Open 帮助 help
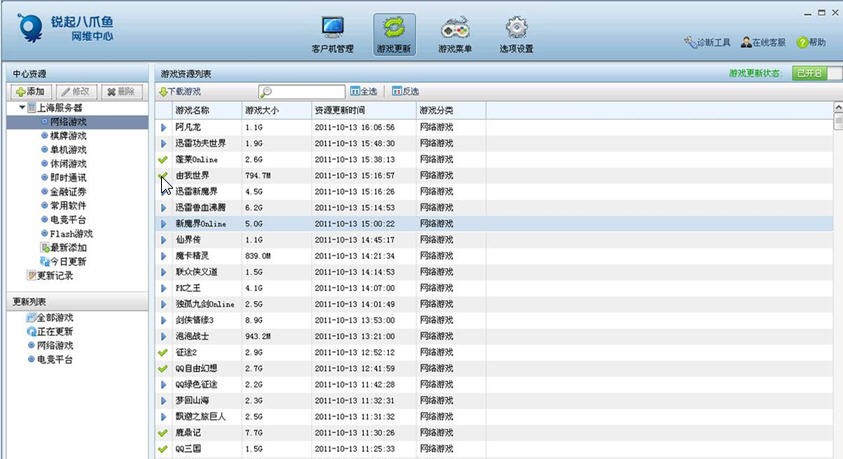Image resolution: width=843 pixels, height=459 pixels. (x=811, y=42)
